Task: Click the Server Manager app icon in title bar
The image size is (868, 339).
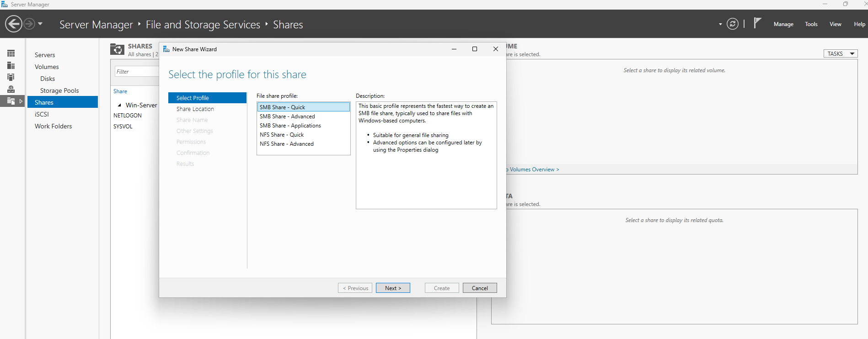Action: 5,4
